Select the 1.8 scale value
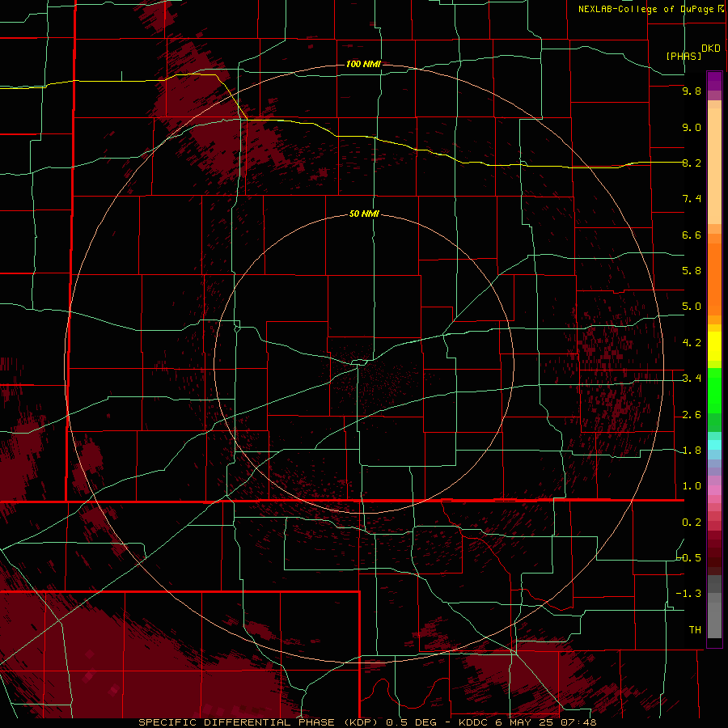The height and width of the screenshot is (728, 728). 692,451
